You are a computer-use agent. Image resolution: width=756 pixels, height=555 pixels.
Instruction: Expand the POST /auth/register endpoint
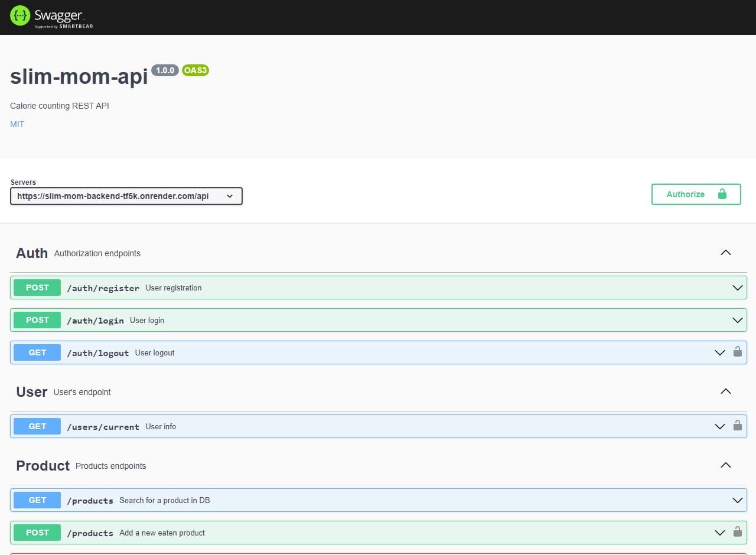pyautogui.click(x=737, y=288)
